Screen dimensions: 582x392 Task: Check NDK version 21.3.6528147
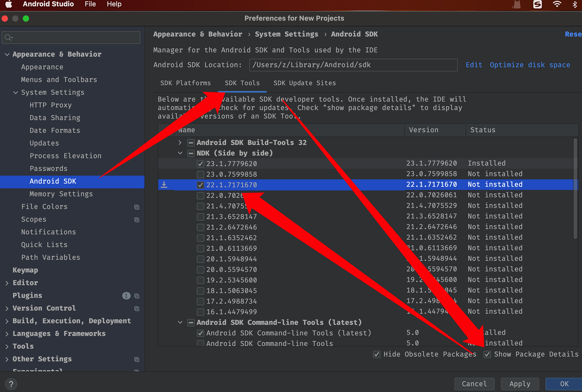click(x=201, y=217)
